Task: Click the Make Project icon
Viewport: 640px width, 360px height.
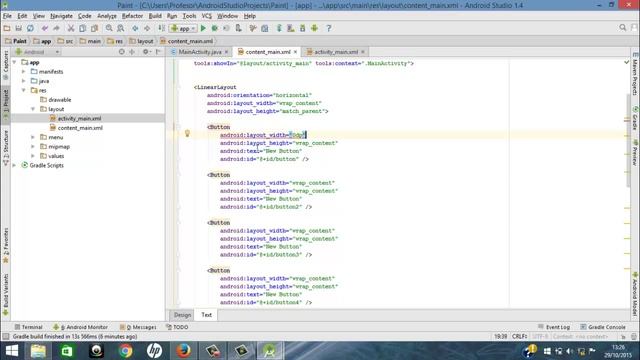Action: (162, 28)
